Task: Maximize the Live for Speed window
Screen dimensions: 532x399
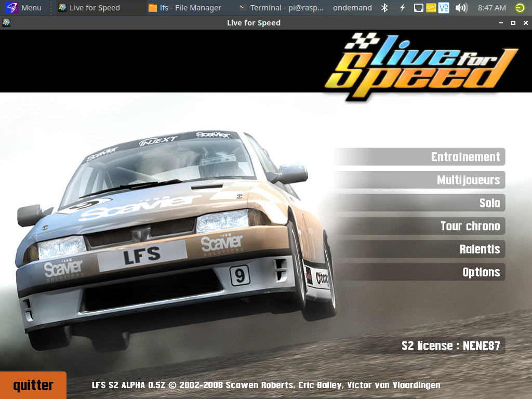Action: pyautogui.click(x=513, y=23)
